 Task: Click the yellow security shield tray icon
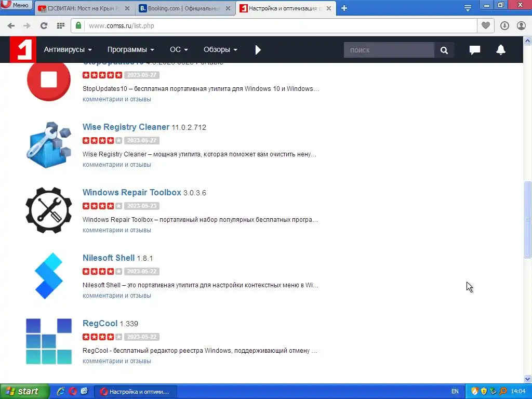(x=484, y=392)
